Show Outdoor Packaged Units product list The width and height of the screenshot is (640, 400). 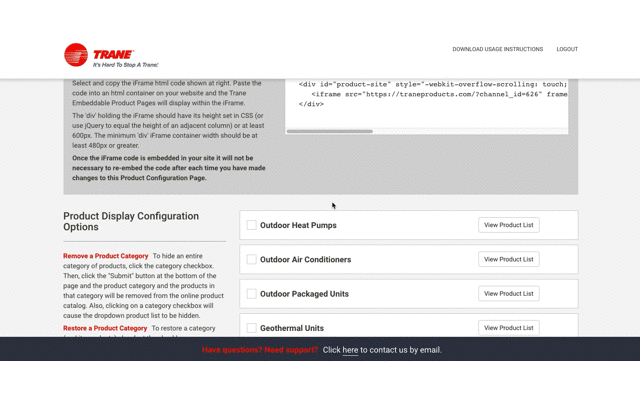tap(509, 293)
